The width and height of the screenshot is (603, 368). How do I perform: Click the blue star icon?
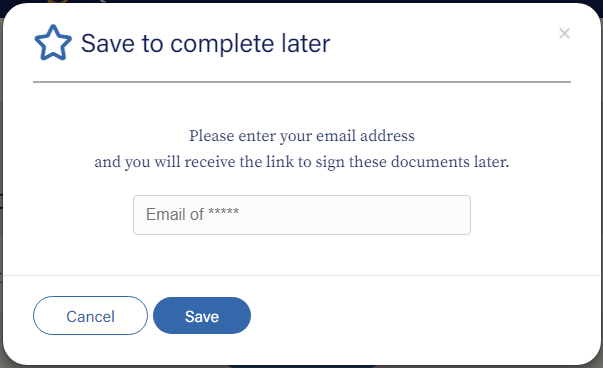point(53,43)
